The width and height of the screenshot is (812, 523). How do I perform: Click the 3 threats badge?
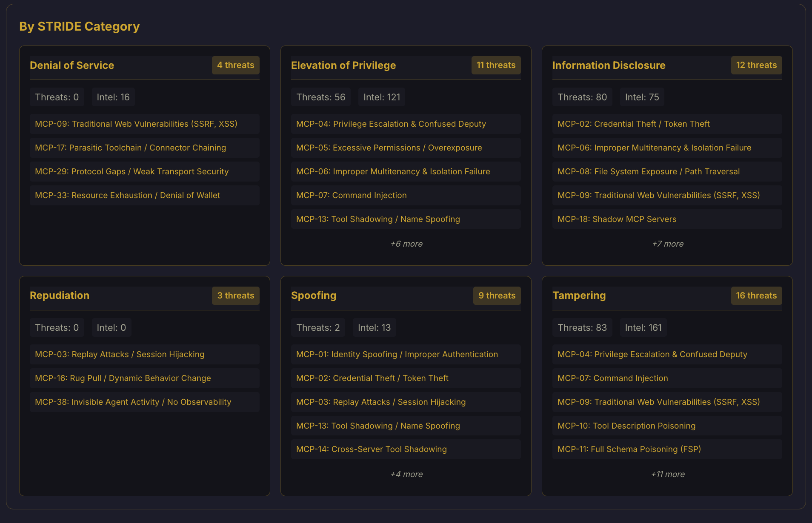236,296
